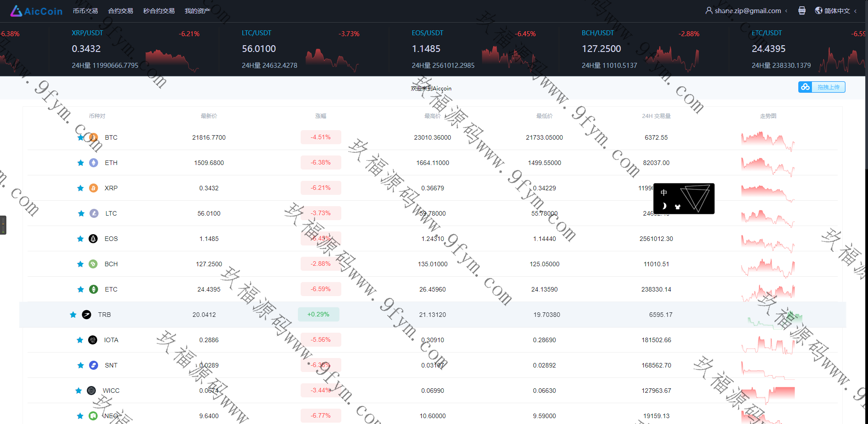Click the Baidu cloud upload icon

coord(805,87)
